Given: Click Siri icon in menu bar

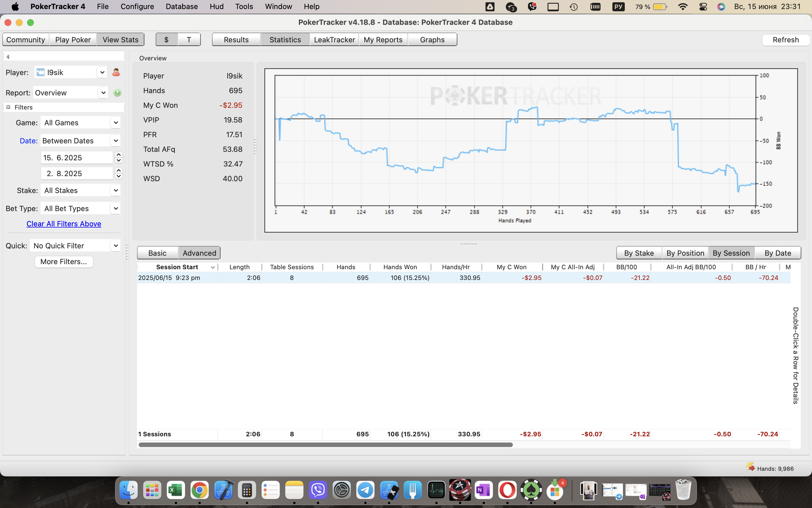Looking at the screenshot, I should click(x=721, y=7).
